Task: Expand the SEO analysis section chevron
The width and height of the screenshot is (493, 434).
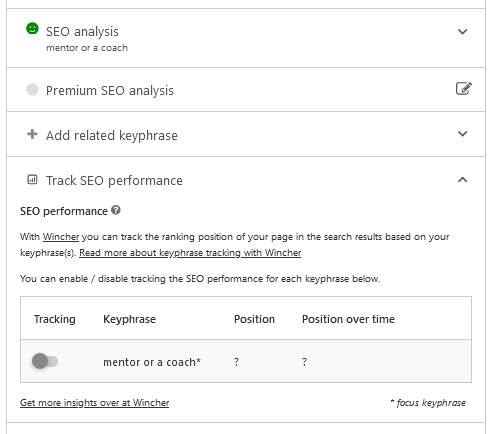Action: 462,32
